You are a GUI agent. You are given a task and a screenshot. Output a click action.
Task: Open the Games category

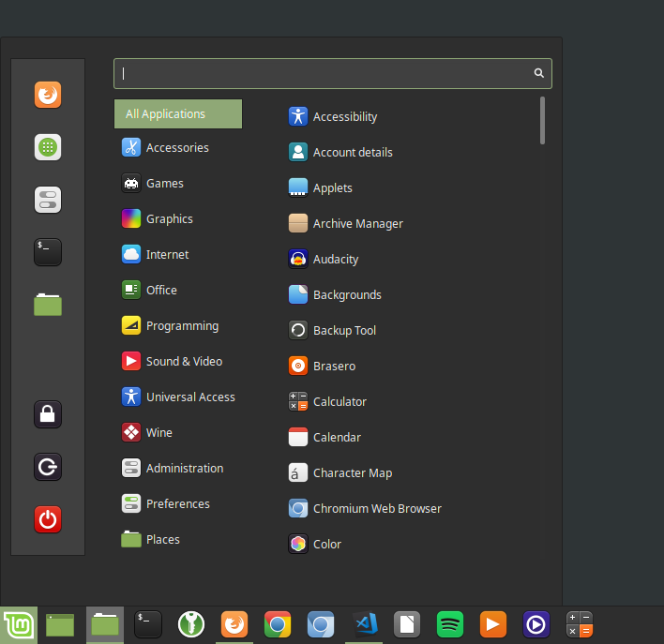tap(178, 184)
